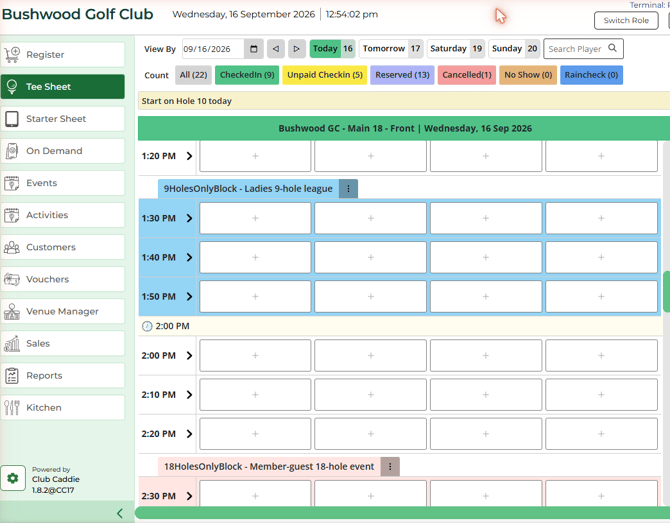Open options menu for 18HolesOnlyBlock

(x=390, y=467)
